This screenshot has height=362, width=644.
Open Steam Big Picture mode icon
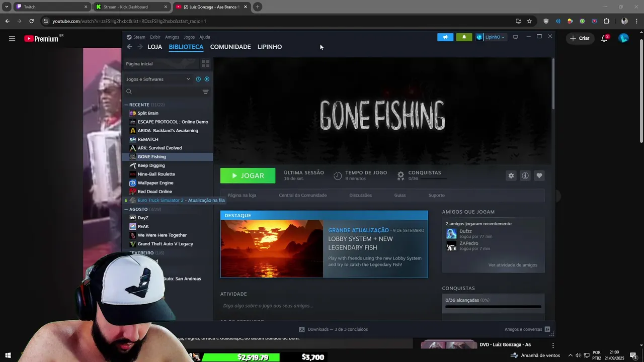click(515, 37)
